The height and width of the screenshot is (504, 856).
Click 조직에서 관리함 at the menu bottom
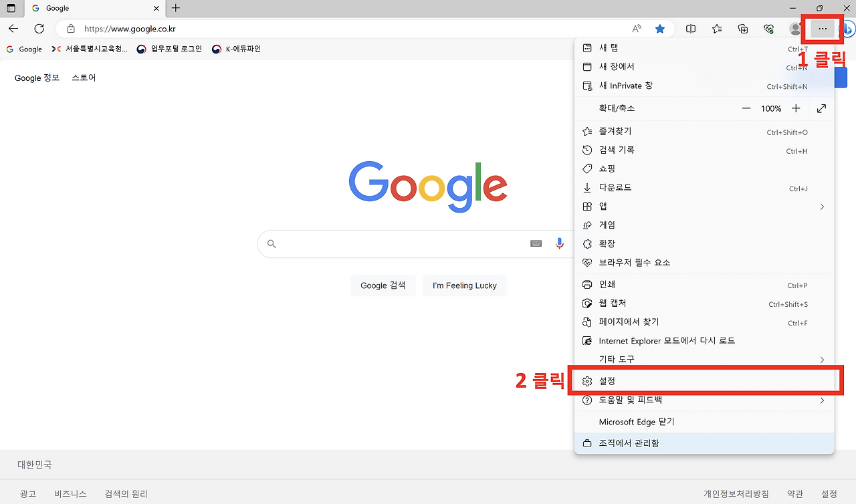(704, 443)
